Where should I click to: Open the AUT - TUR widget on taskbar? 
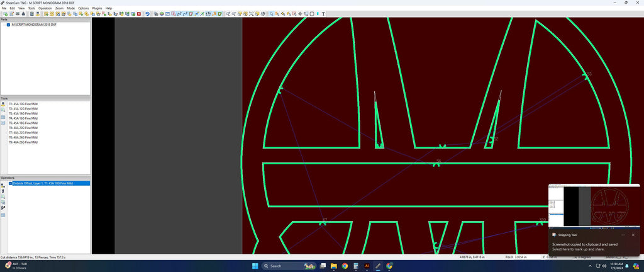pos(16,266)
